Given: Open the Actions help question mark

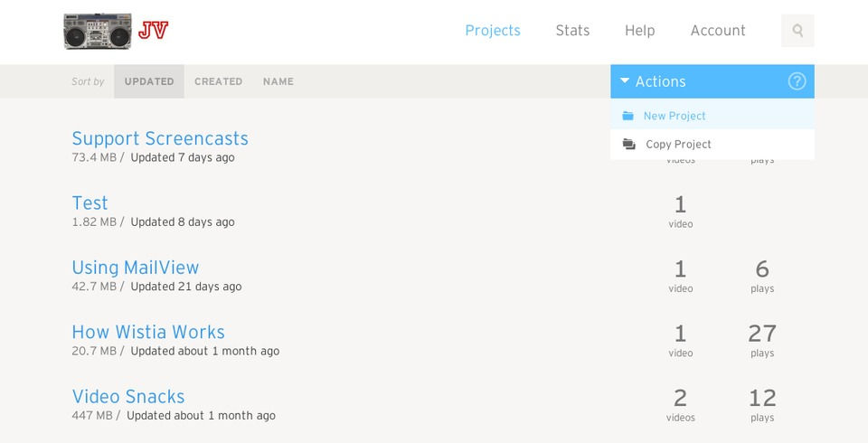Looking at the screenshot, I should click(x=797, y=81).
